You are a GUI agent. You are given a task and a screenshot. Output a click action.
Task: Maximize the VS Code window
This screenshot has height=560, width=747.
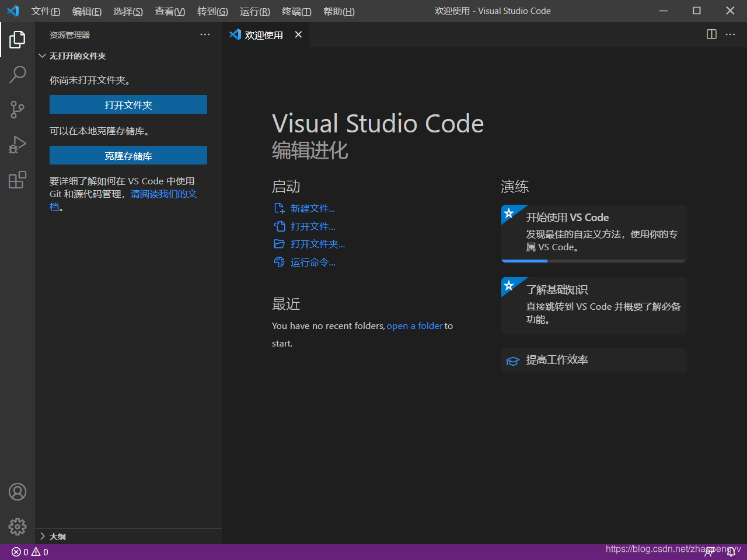pyautogui.click(x=697, y=10)
